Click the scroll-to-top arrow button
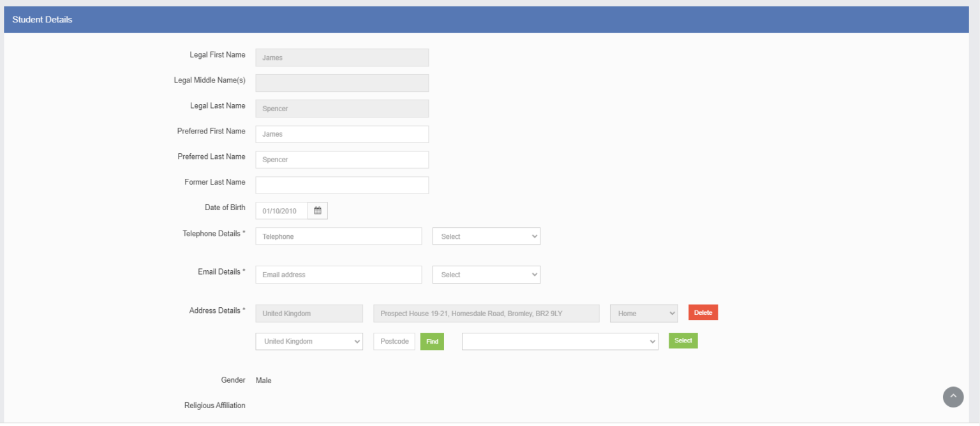The width and height of the screenshot is (980, 426). [953, 397]
